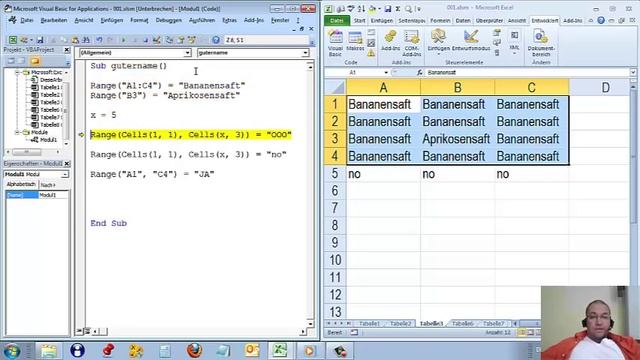Toggle Entwurfsmodus in Excel ribbon
Image resolution: width=640 pixels, height=360 pixels.
pyautogui.click(x=471, y=41)
